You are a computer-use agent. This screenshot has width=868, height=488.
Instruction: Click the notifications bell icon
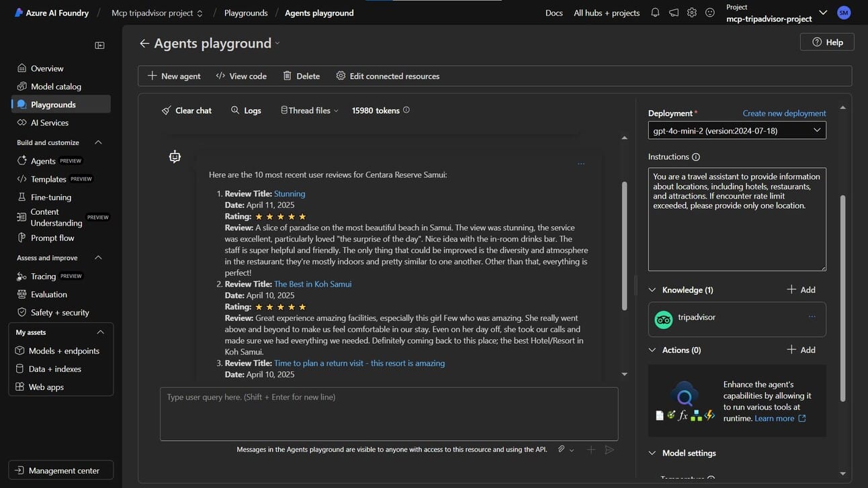coord(655,13)
